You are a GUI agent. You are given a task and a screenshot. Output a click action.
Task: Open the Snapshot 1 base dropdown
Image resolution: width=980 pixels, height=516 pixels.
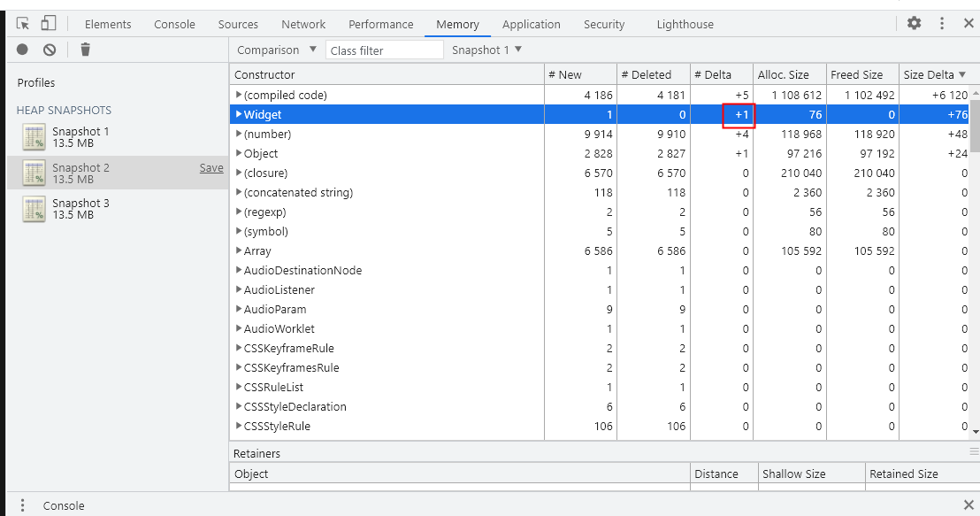[486, 50]
